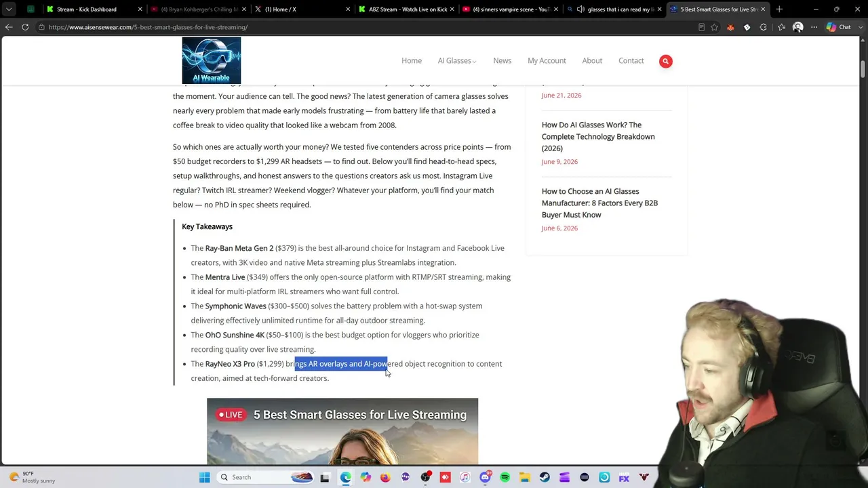Image resolution: width=868 pixels, height=488 pixels.
Task: Open the immersive reader icon in address bar
Action: click(x=701, y=27)
